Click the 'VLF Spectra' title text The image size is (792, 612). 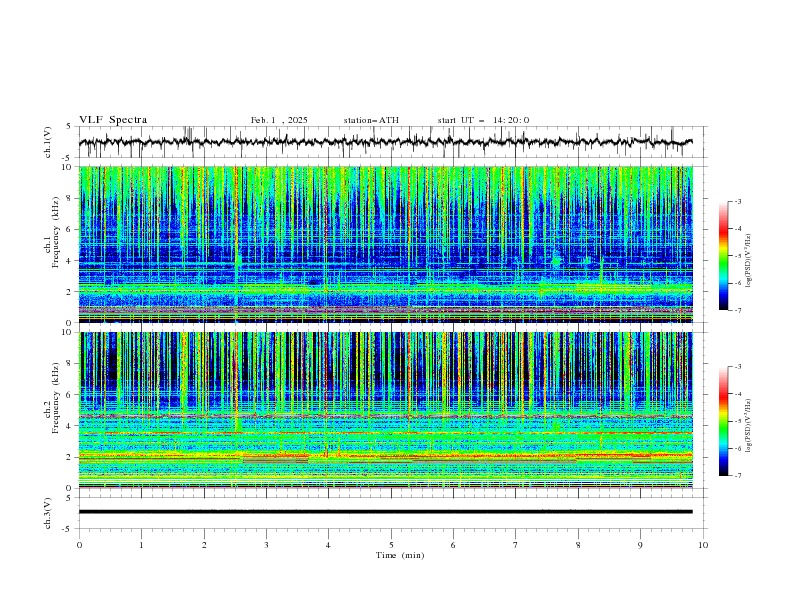(x=113, y=120)
